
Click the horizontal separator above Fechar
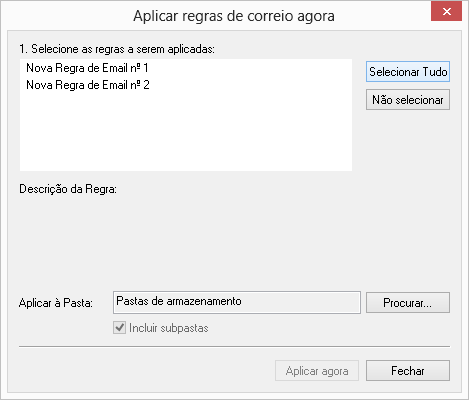[x=234, y=347]
